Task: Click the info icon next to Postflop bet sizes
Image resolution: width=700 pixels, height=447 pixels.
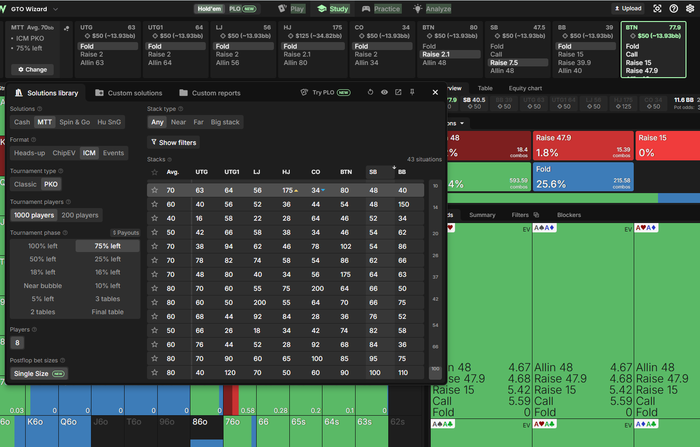Action: click(62, 360)
